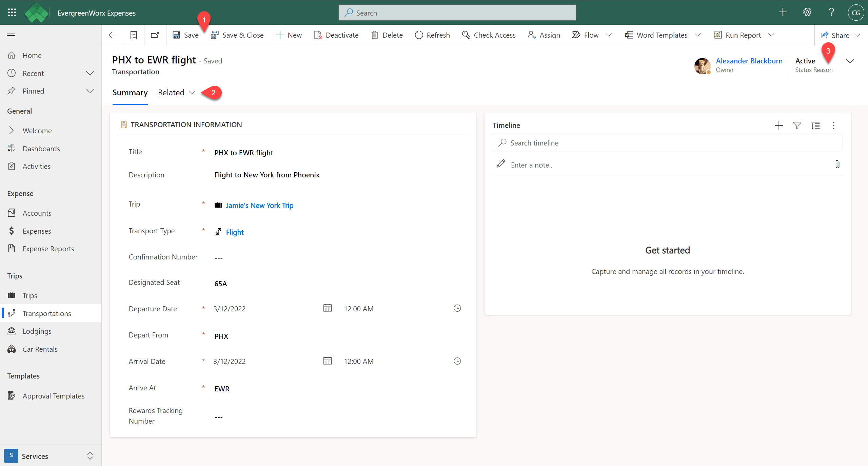Open Jamie's New York Trip link
The height and width of the screenshot is (466, 868).
(259, 205)
